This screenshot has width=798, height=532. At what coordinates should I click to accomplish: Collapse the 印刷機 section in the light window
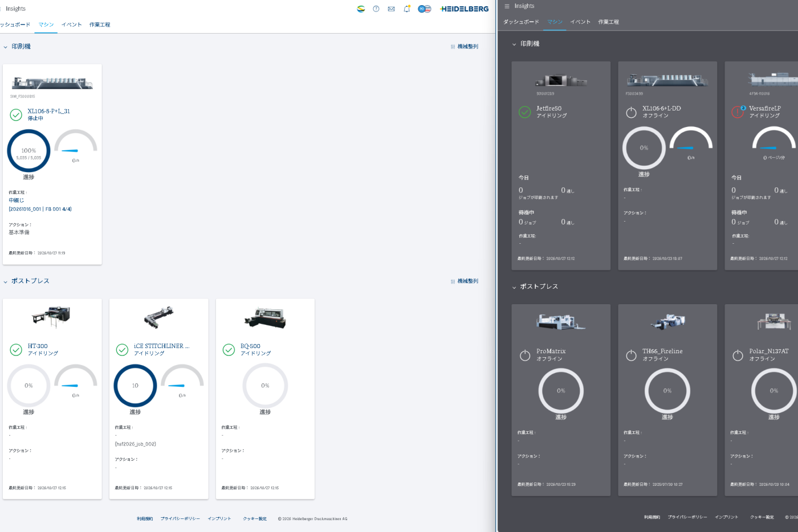pyautogui.click(x=6, y=47)
